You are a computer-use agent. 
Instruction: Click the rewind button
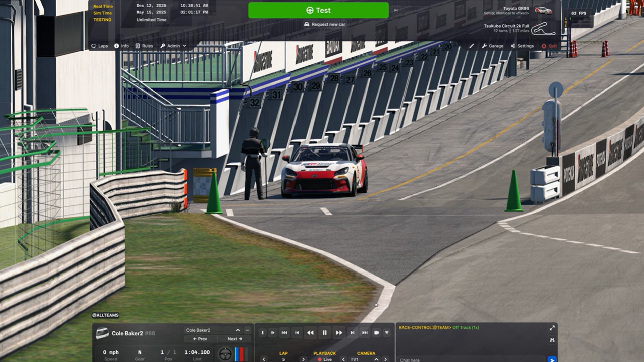click(310, 333)
